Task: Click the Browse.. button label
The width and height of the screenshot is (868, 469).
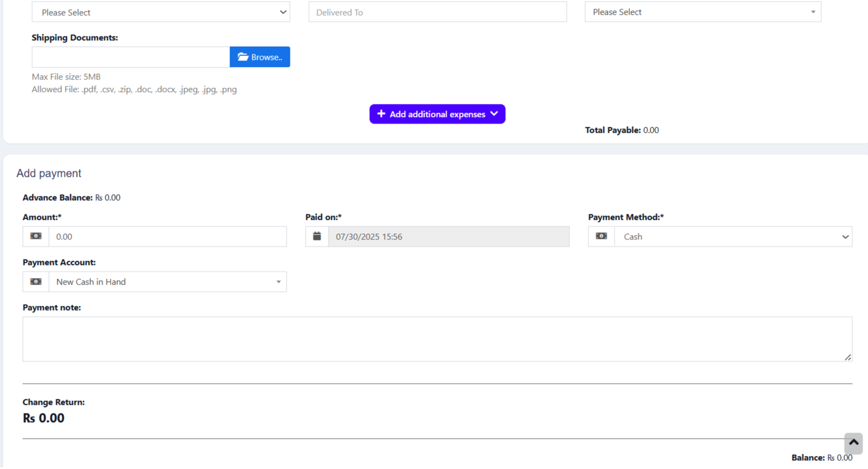Action: coord(266,57)
